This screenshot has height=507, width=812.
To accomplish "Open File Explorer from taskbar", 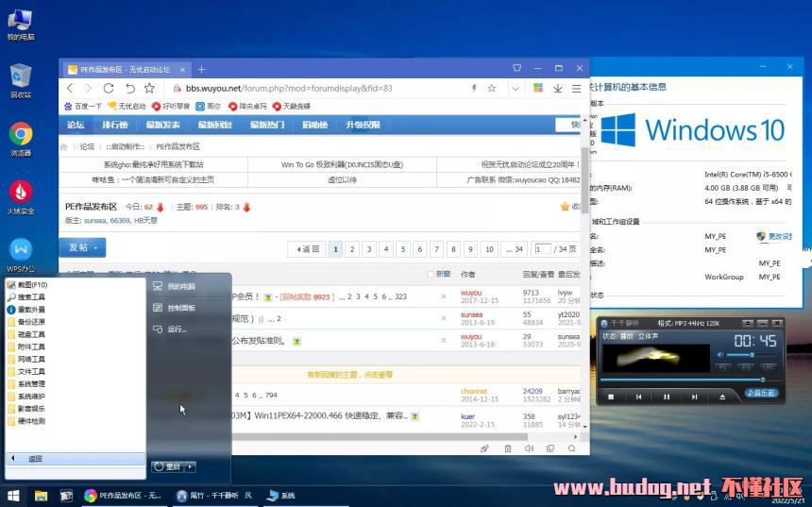I will (41, 496).
